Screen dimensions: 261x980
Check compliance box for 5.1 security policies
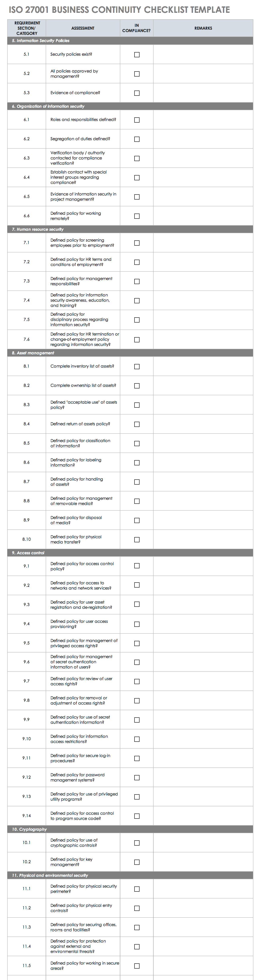[137, 55]
